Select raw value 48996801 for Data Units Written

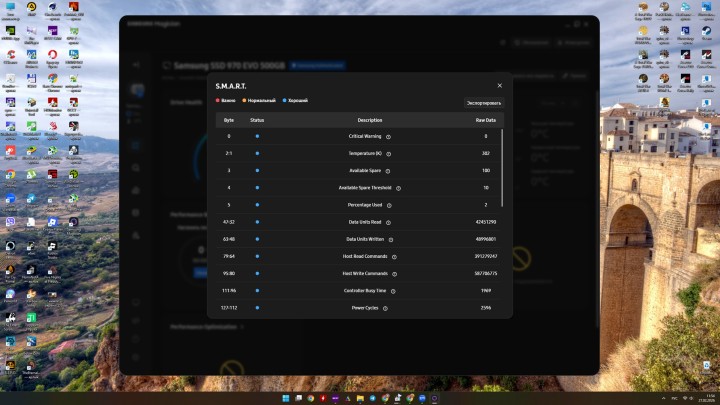(x=485, y=239)
